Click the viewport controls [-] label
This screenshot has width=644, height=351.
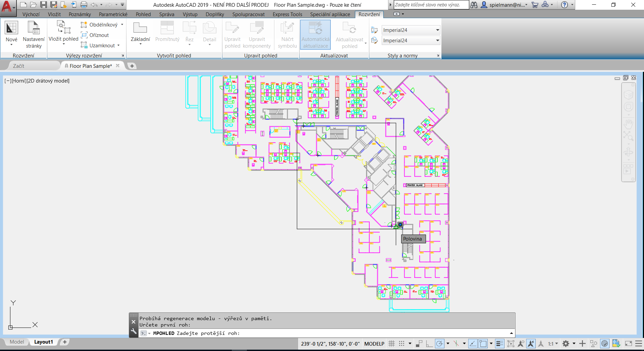coord(8,81)
